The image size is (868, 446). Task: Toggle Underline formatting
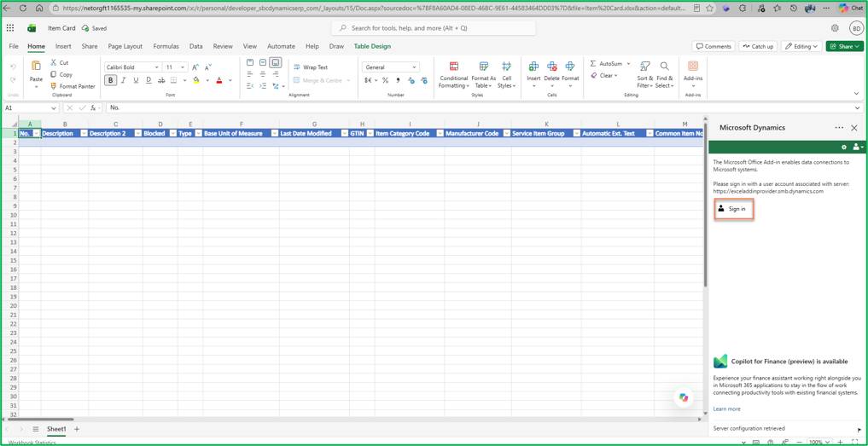coord(137,80)
